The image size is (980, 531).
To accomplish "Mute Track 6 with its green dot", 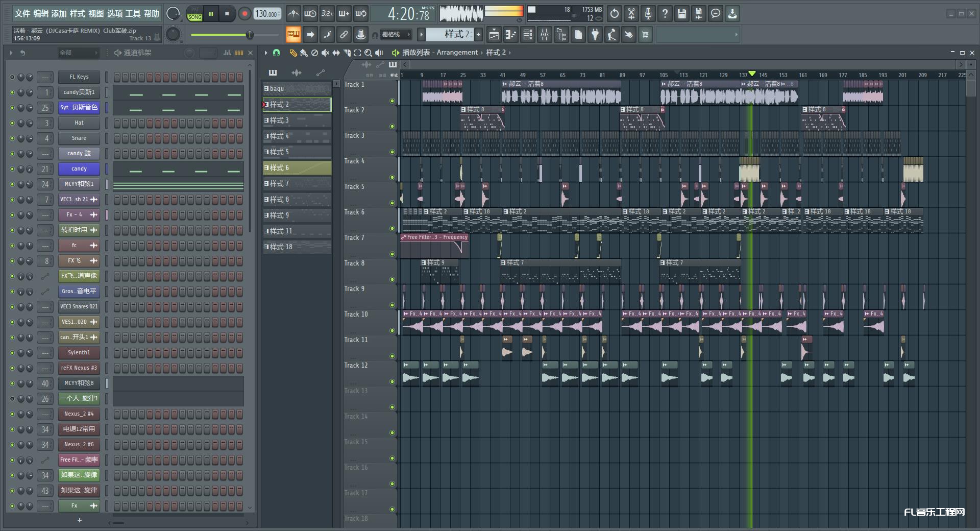I will 392,229.
